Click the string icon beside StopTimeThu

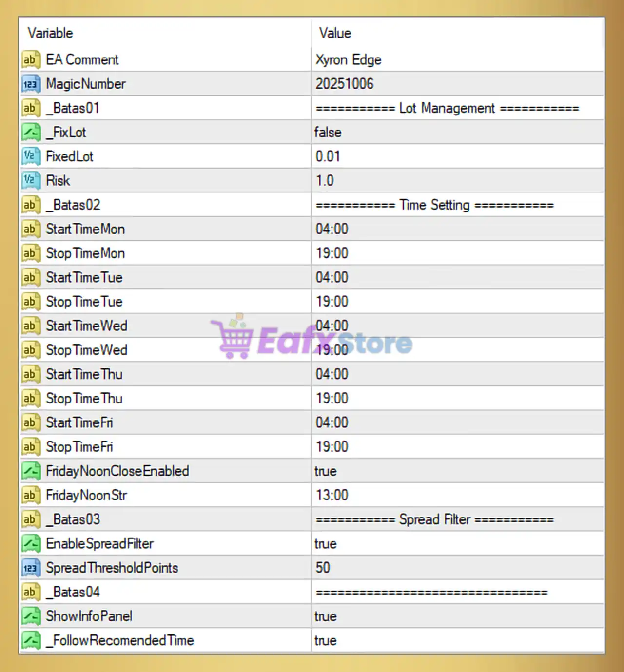tap(31, 398)
